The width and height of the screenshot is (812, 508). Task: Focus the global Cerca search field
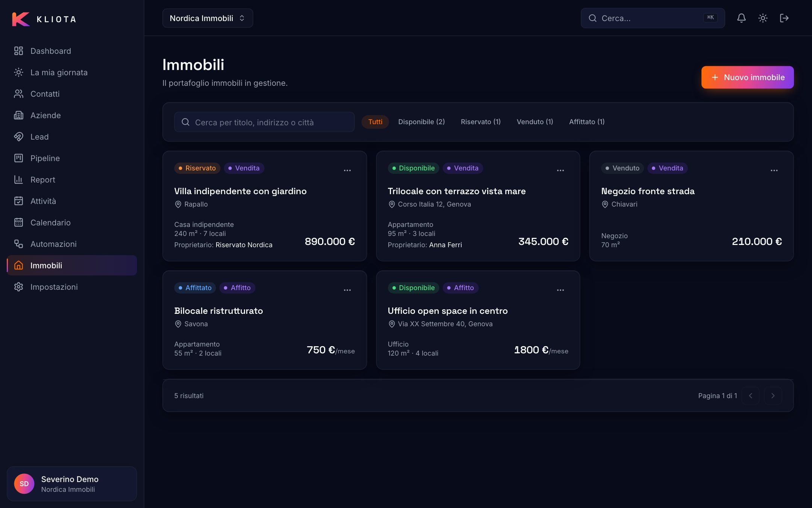click(653, 18)
